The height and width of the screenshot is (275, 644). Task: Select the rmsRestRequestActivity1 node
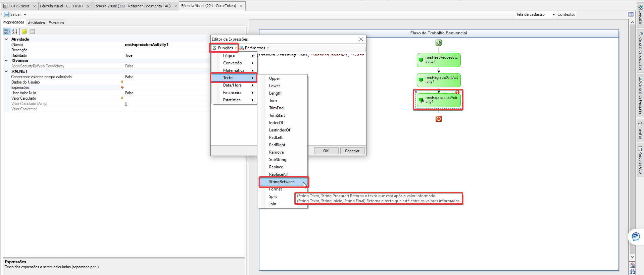(x=439, y=60)
